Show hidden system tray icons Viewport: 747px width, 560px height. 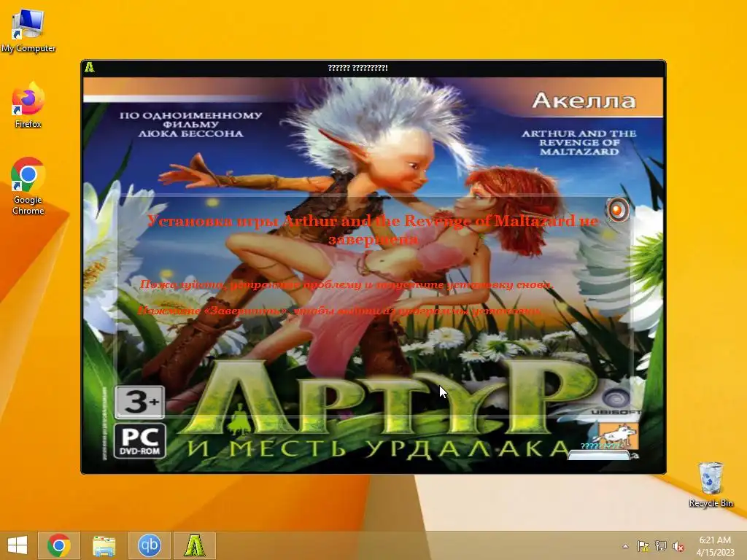click(625, 546)
